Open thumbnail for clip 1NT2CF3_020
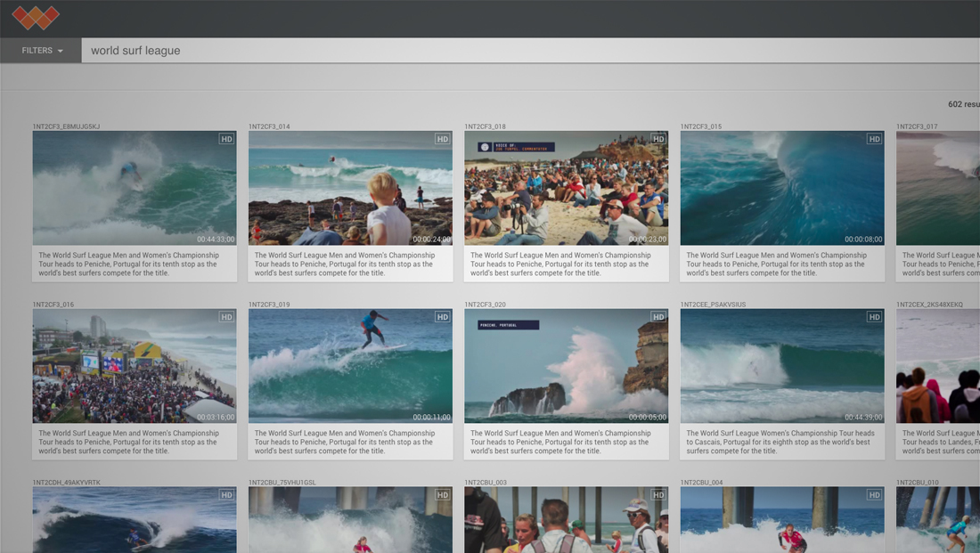Image resolution: width=980 pixels, height=553 pixels. click(567, 365)
